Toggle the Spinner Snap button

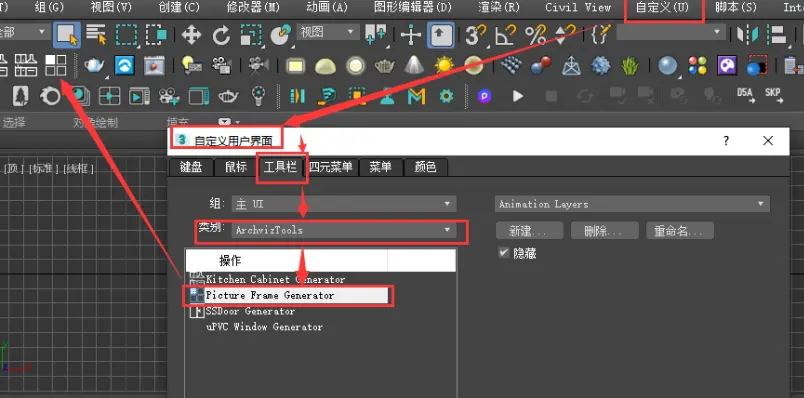[565, 35]
